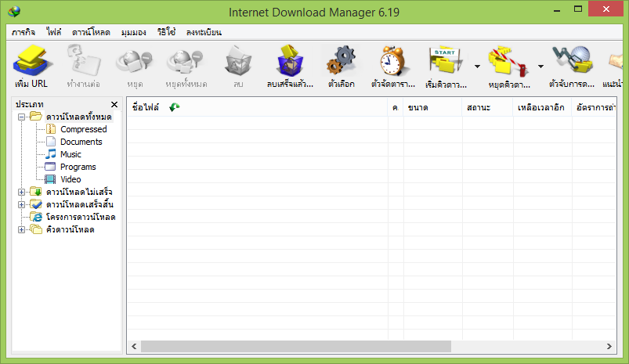Sort by ชื่อไฟล์ column header
The image size is (629, 364).
pyautogui.click(x=257, y=107)
